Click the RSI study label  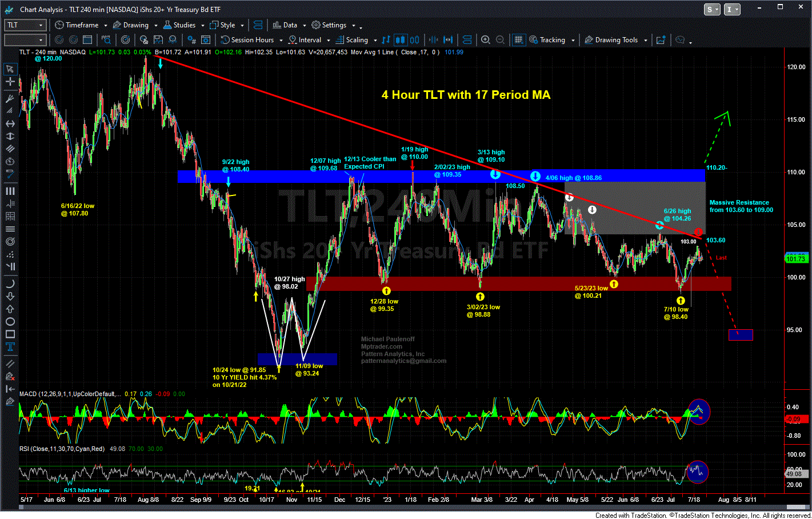(62, 449)
